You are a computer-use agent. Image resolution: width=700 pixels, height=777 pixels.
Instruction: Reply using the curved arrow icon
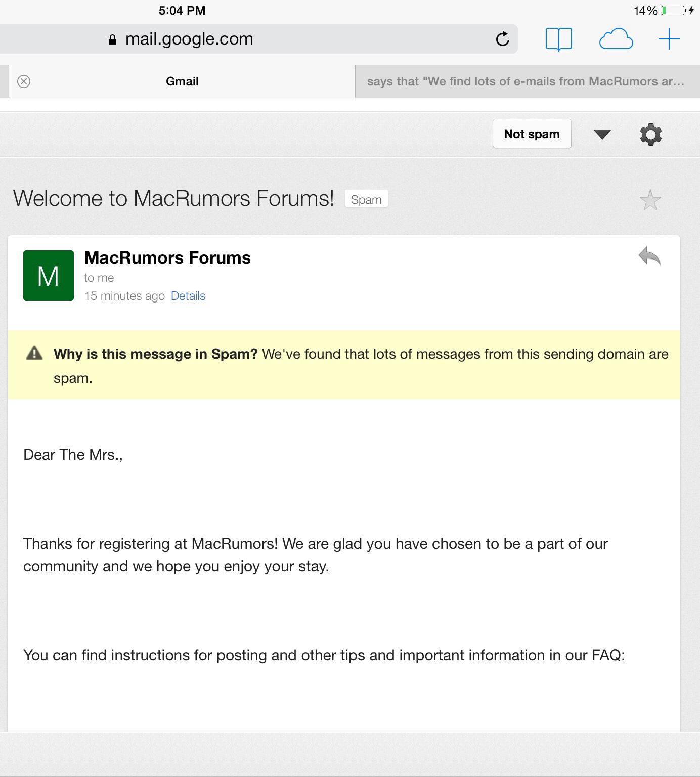click(649, 256)
